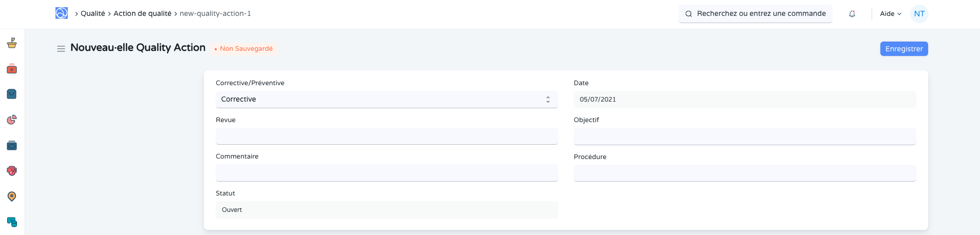Click into the Objectif field
The width and height of the screenshot is (980, 235).
(744, 136)
